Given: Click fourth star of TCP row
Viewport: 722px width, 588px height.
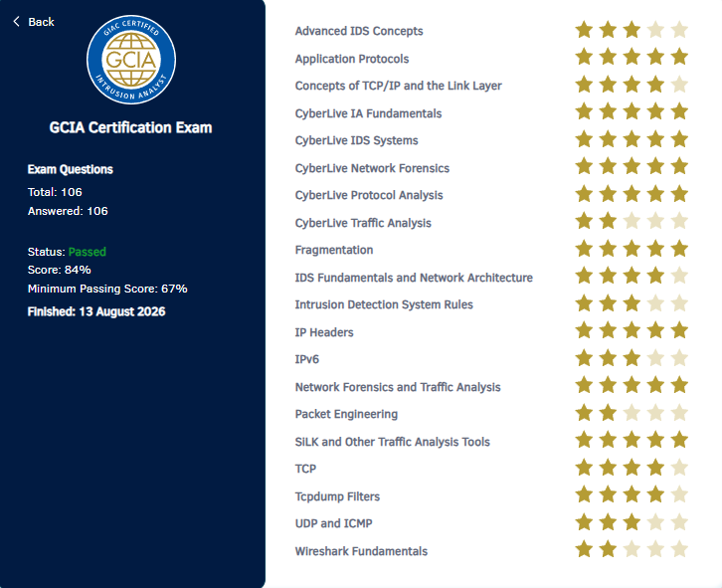Looking at the screenshot, I should click(x=655, y=468).
